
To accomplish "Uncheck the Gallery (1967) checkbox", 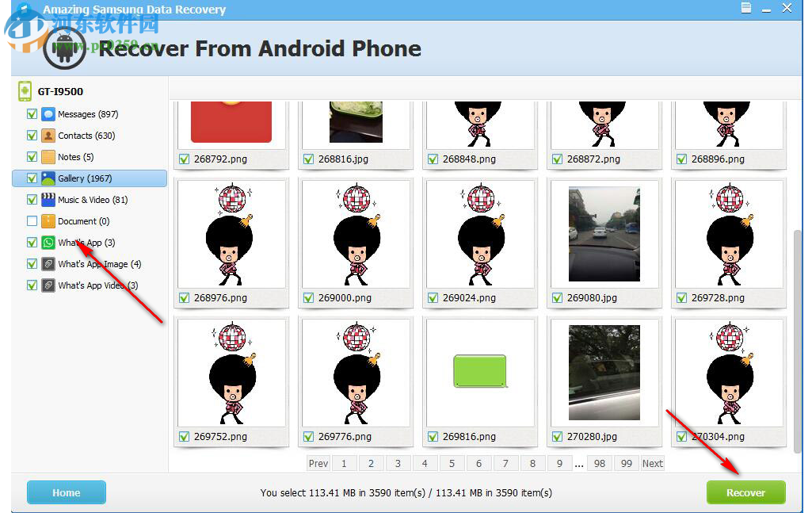I will tap(32, 178).
